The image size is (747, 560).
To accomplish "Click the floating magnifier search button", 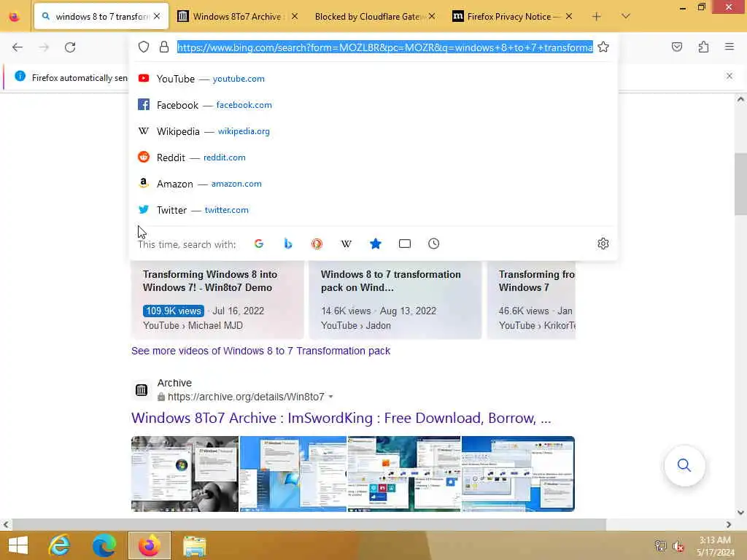I will [684, 465].
